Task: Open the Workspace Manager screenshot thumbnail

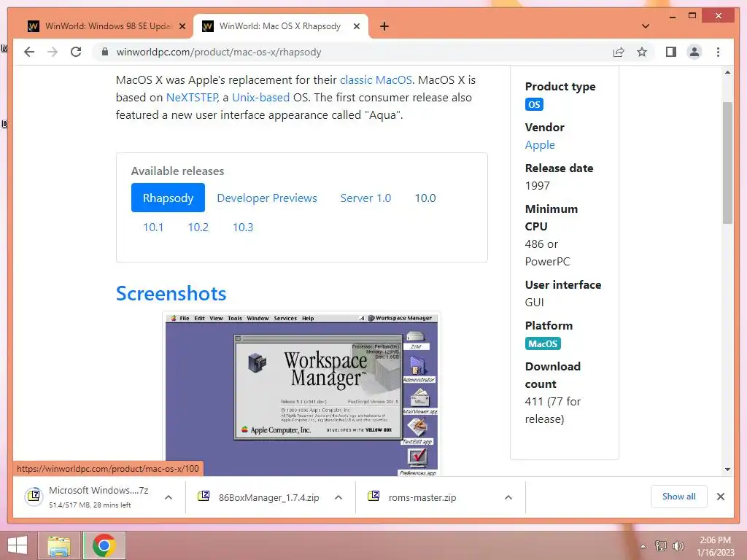Action: pyautogui.click(x=301, y=394)
